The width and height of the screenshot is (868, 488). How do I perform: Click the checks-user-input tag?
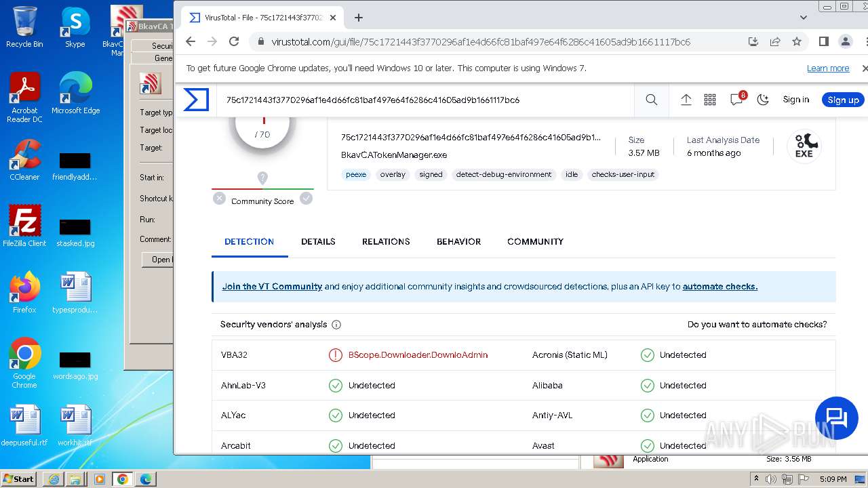pos(623,174)
